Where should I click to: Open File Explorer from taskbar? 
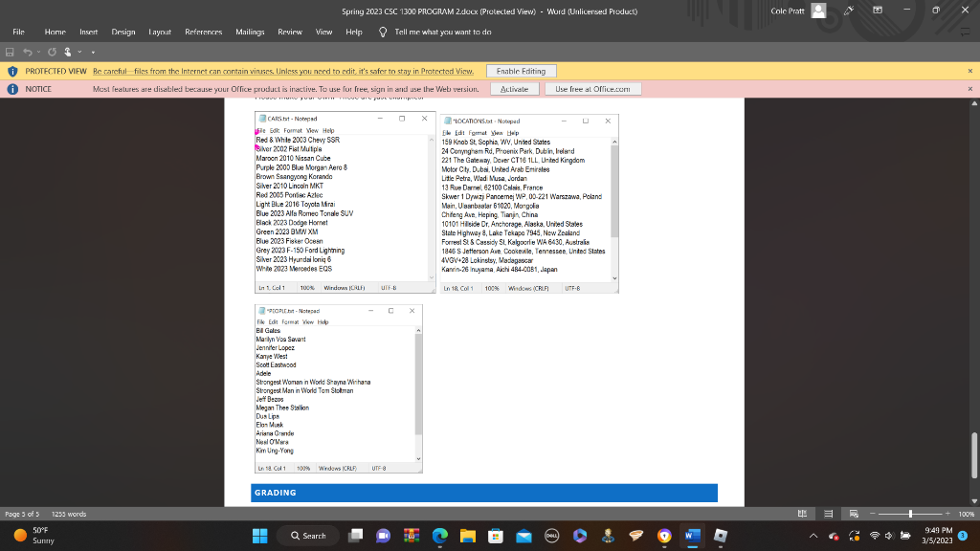[x=467, y=536]
